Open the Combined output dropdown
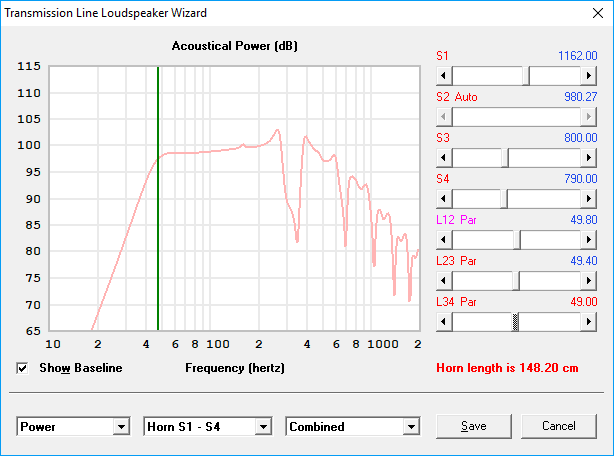Screen dimensions: 614x456 point(411,427)
